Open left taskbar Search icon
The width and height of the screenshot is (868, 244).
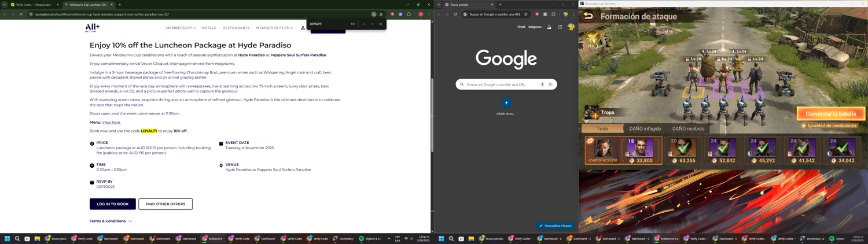pos(17,238)
